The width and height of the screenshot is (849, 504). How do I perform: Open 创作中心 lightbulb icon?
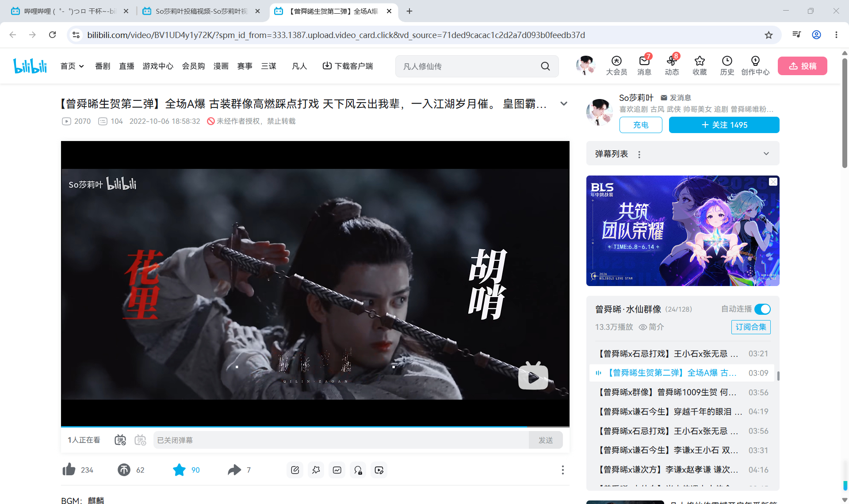[x=755, y=65]
